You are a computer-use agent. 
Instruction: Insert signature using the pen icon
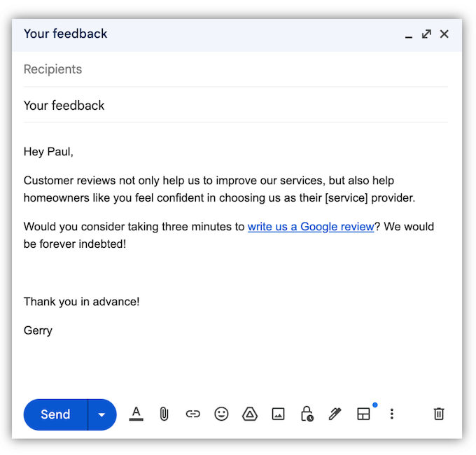tap(335, 414)
